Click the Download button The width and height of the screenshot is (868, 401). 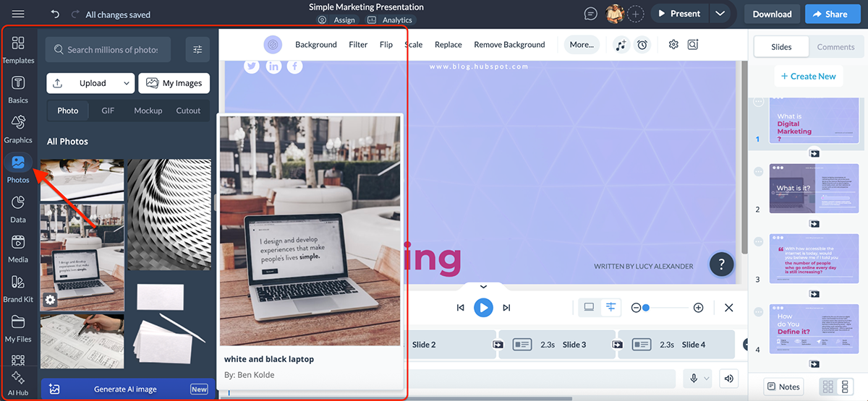772,14
